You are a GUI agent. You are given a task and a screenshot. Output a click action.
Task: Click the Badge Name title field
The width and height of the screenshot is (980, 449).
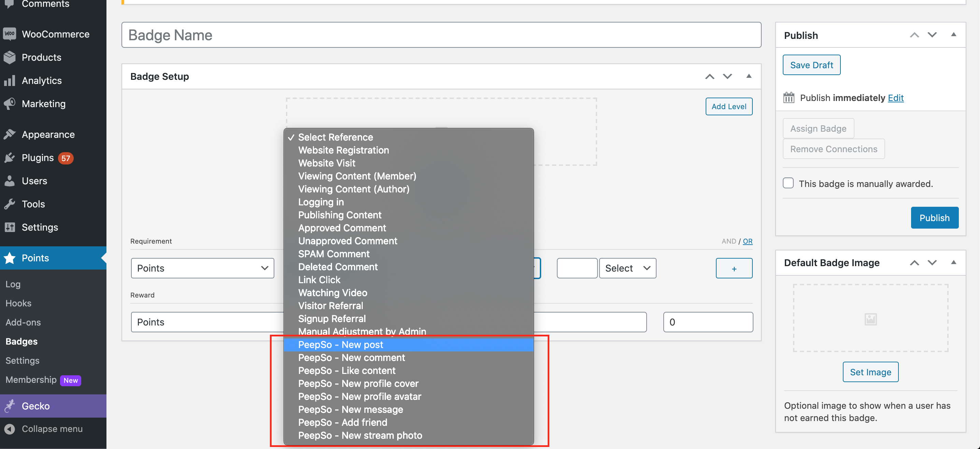coord(441,34)
